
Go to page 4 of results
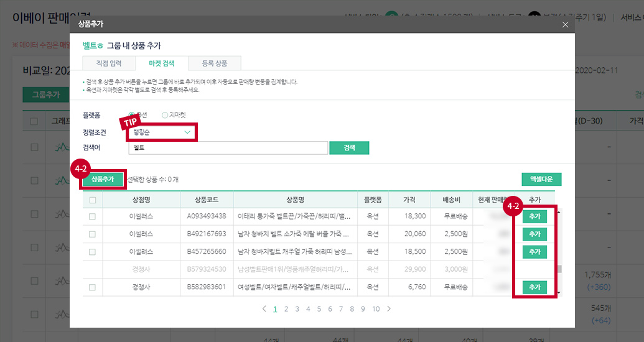[308, 309]
